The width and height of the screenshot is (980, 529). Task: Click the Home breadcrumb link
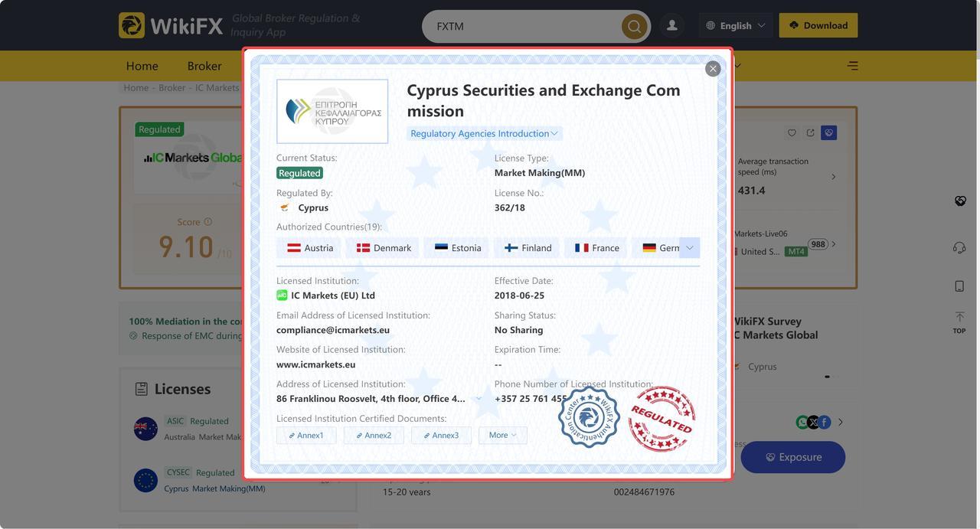(136, 88)
